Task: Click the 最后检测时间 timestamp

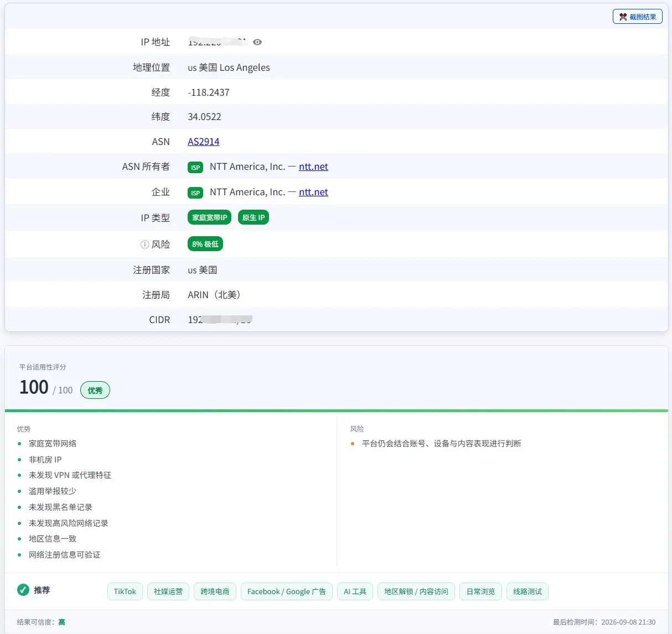Action: [x=604, y=622]
